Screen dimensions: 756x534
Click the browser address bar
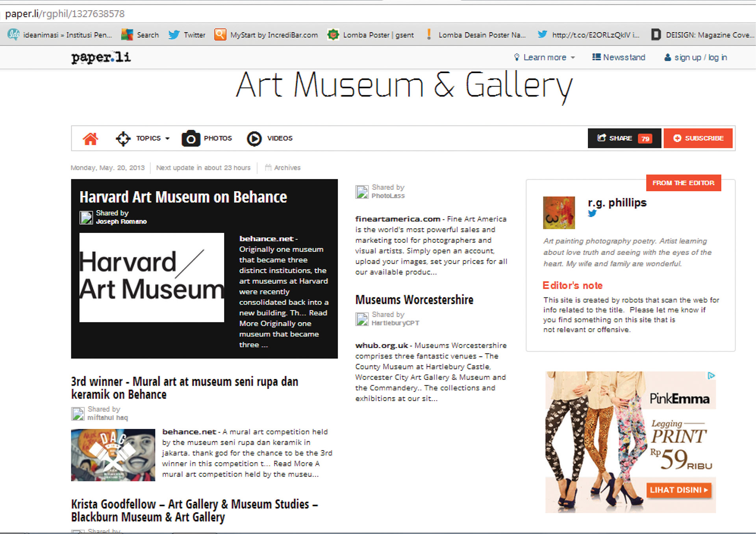pyautogui.click(x=378, y=14)
